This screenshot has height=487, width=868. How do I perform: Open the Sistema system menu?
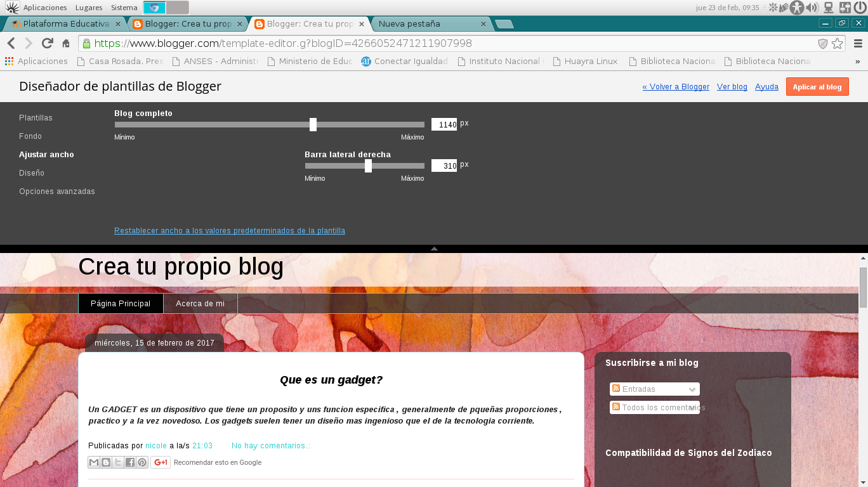tap(124, 8)
